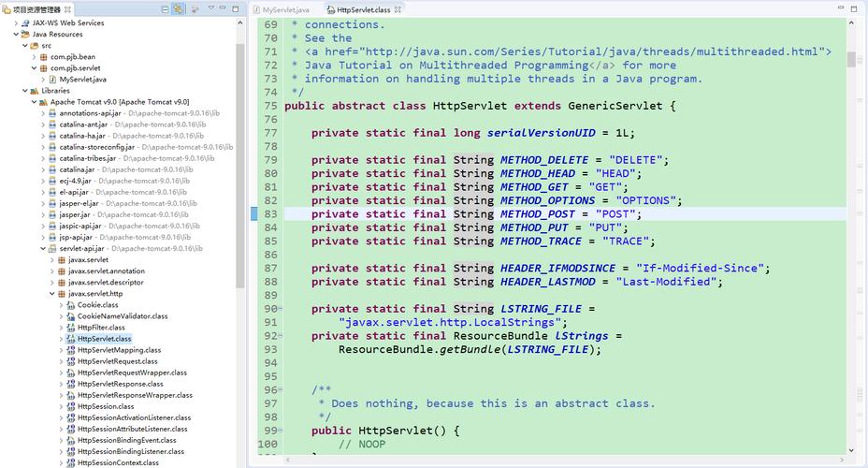Fold the code block at line 90
The image size is (868, 468).
point(281,309)
